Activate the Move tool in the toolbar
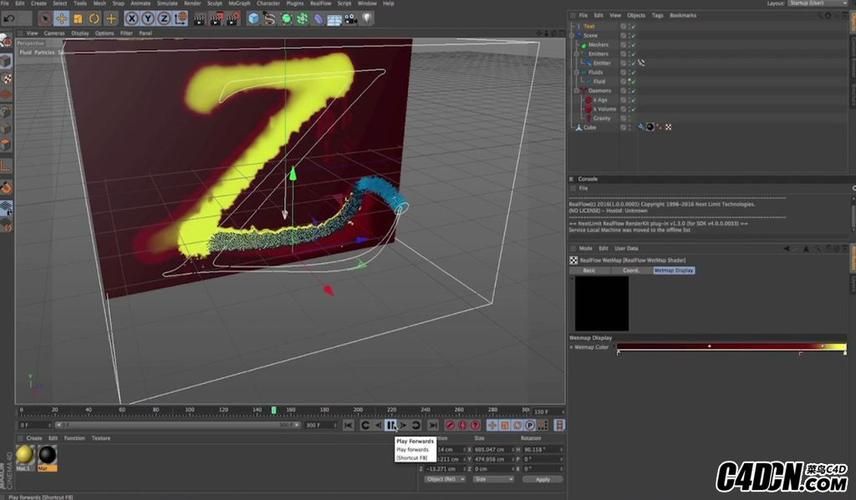Screen dimensions: 856x500 (61, 19)
